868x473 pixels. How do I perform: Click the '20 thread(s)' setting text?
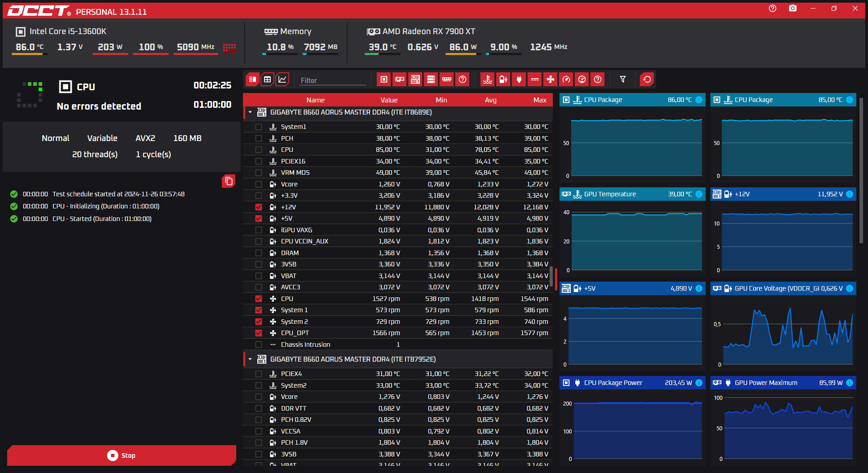pyautogui.click(x=95, y=155)
